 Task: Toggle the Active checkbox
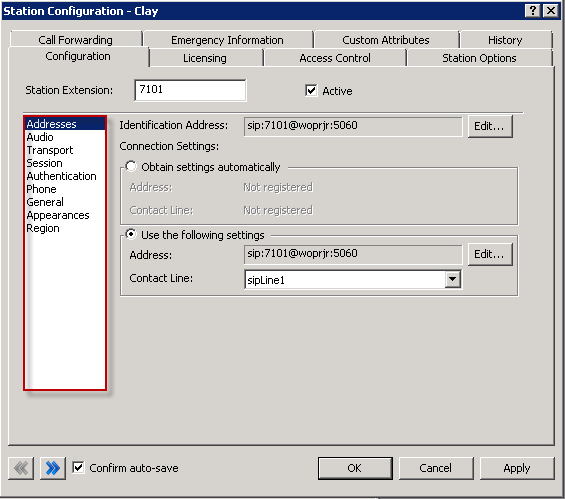point(311,90)
